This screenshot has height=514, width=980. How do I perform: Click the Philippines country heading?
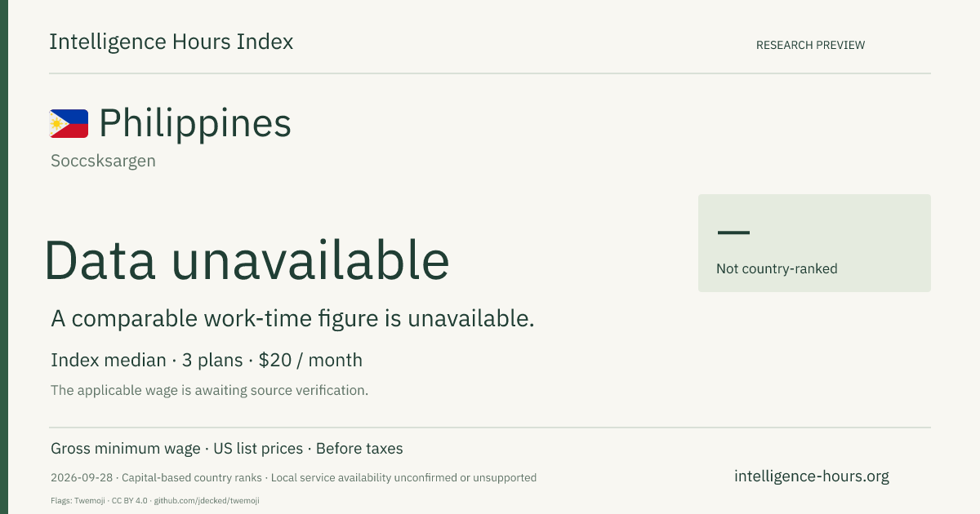pos(195,124)
